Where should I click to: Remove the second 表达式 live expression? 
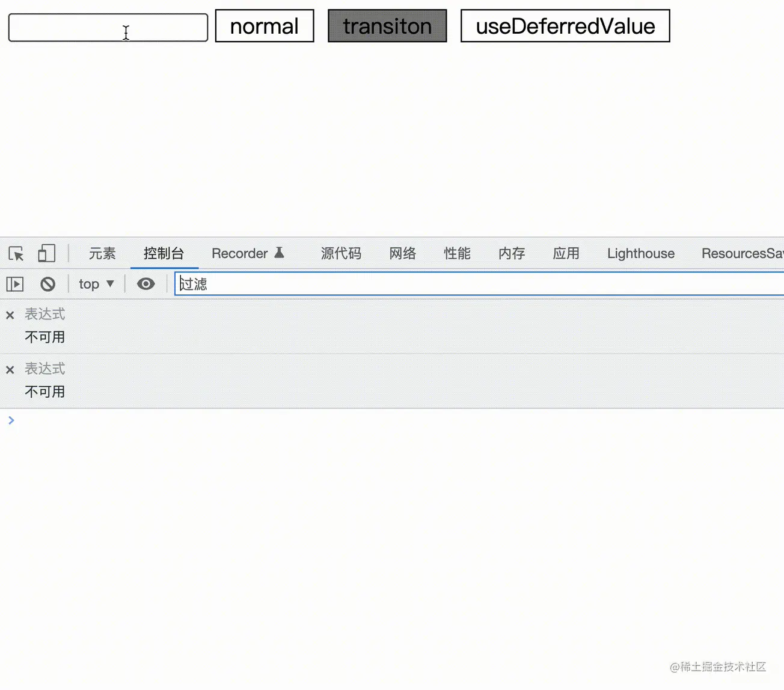[10, 369]
